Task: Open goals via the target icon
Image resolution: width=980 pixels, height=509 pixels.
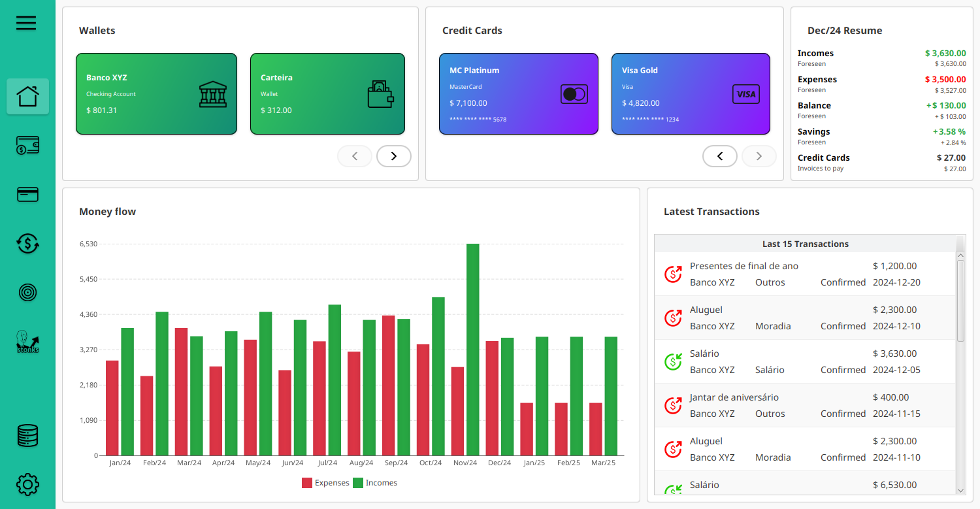Action: coord(27,292)
